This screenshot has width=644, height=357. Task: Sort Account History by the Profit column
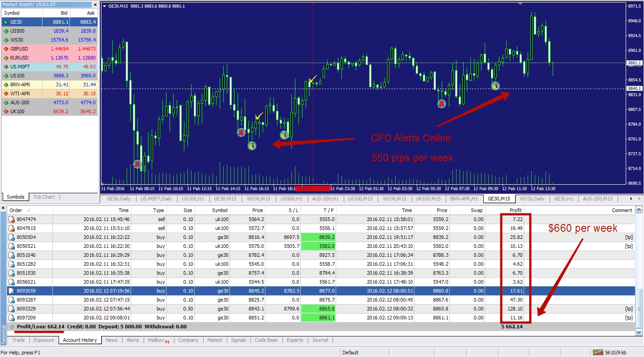pyautogui.click(x=516, y=210)
